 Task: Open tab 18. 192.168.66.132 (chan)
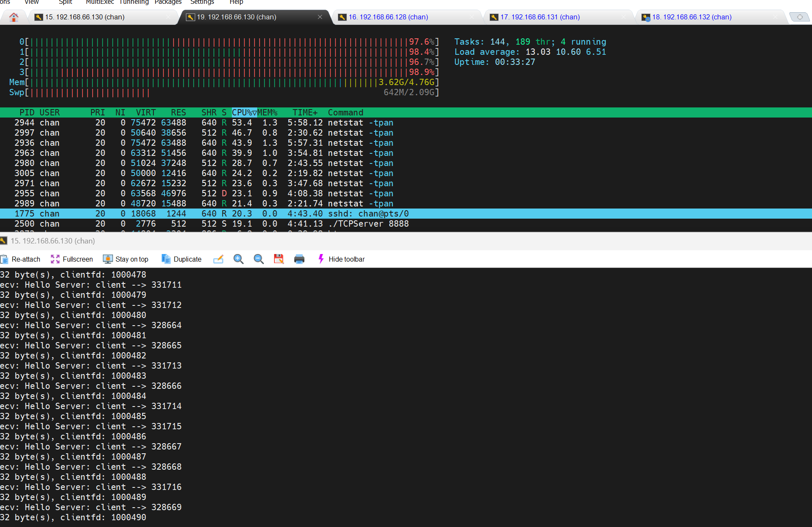point(691,17)
